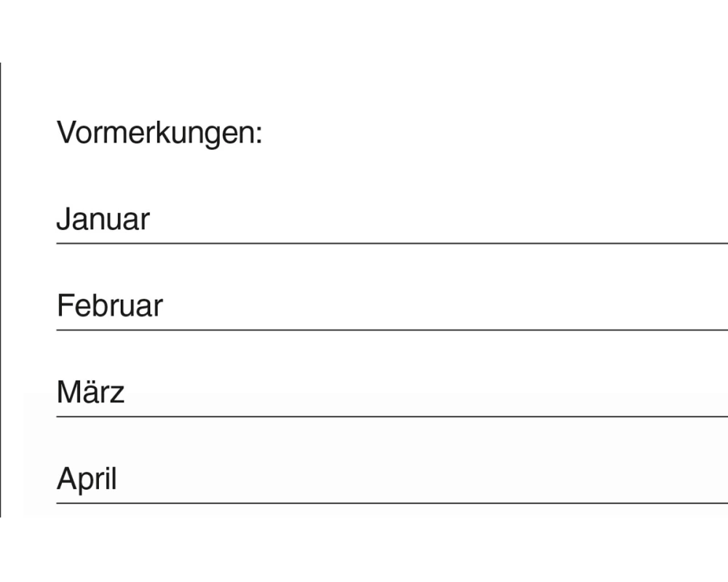
Task: Select the Februar month label
Action: [109, 306]
